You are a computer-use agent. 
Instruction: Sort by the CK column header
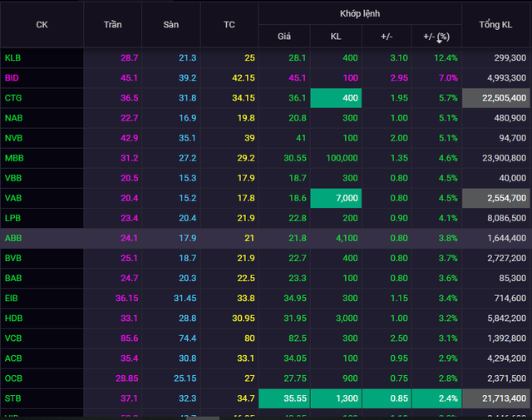(42, 24)
